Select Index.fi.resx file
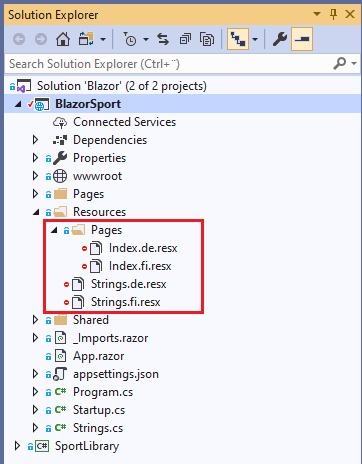This screenshot has height=464, width=362. click(x=140, y=266)
